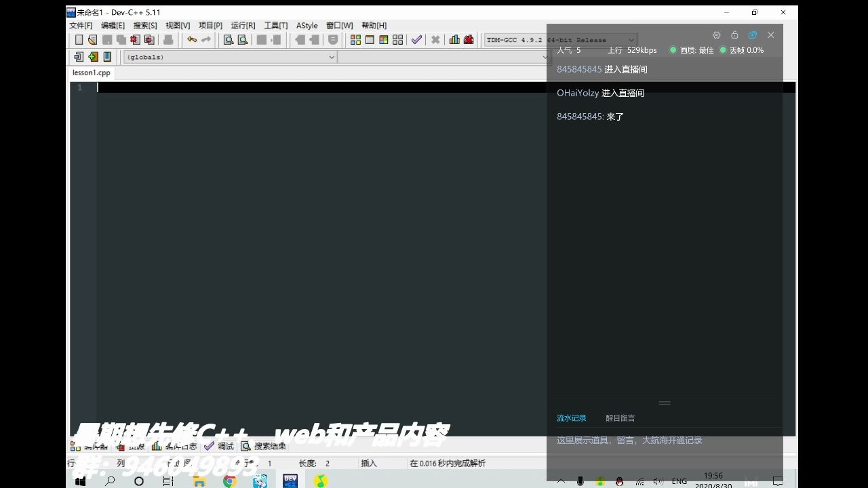Image resolution: width=868 pixels, height=488 pixels.
Task: Click the purple checkmark Debug icon
Action: 416,40
